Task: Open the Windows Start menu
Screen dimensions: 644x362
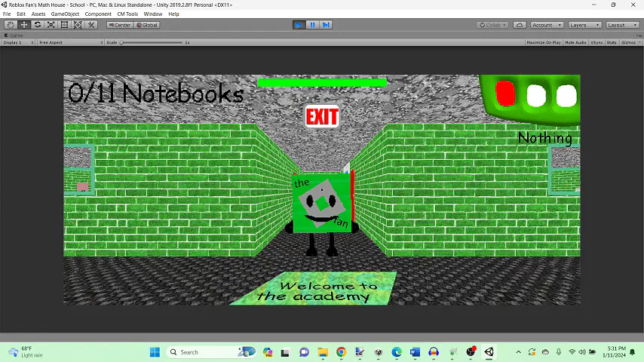Action: point(155,352)
